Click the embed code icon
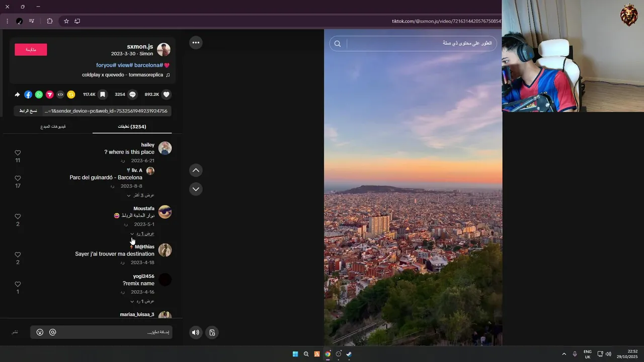The width and height of the screenshot is (644, 362). point(60,94)
